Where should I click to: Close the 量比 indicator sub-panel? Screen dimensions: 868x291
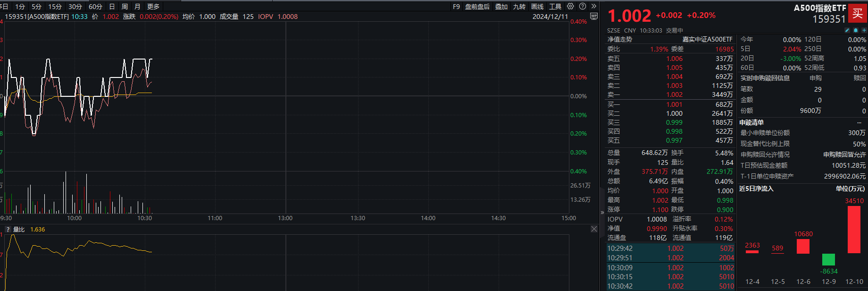click(x=594, y=229)
